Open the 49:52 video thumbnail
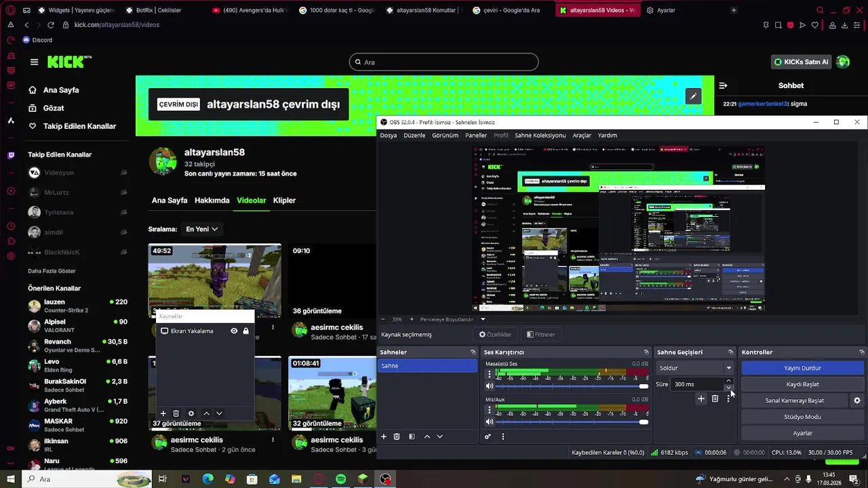868x488 pixels. point(214,281)
